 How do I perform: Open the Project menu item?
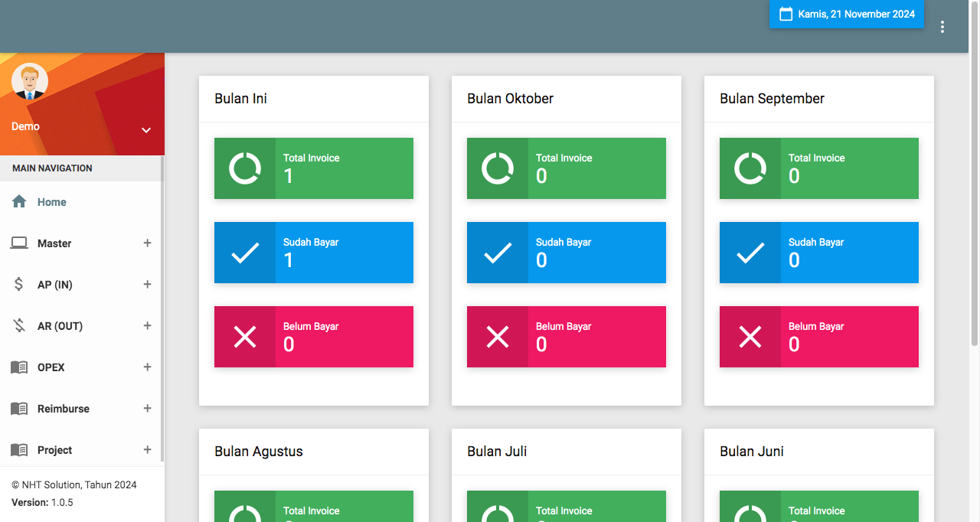click(55, 450)
